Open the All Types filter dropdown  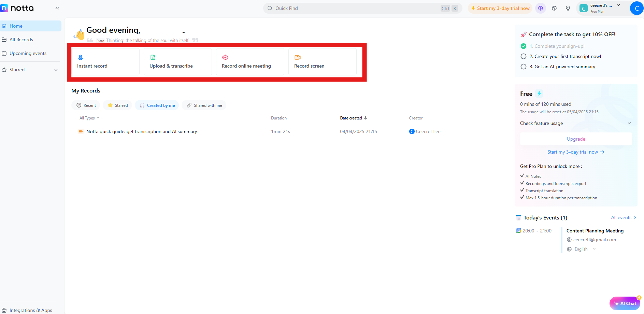point(89,118)
